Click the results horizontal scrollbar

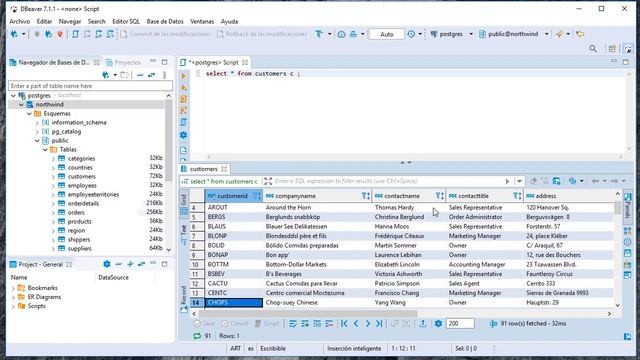coord(308,313)
